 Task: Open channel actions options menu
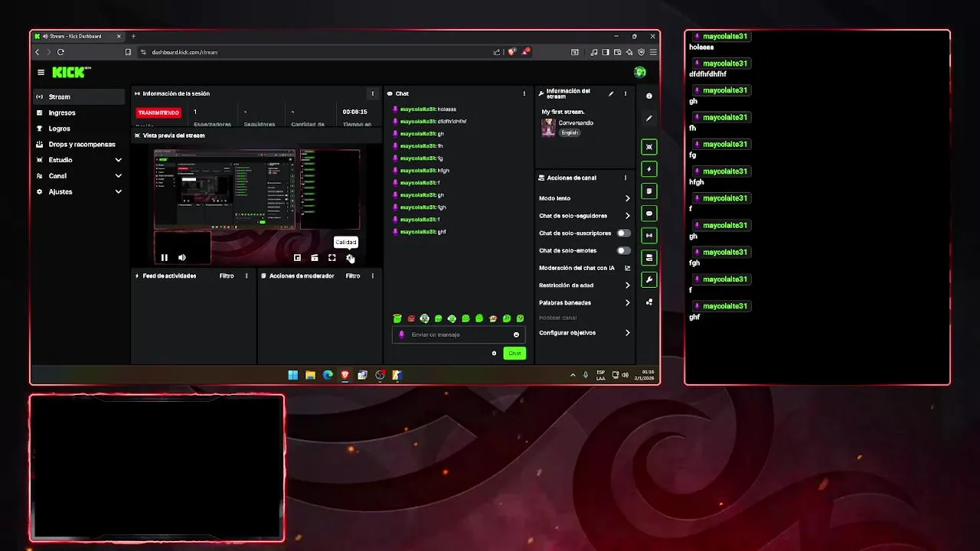[626, 178]
